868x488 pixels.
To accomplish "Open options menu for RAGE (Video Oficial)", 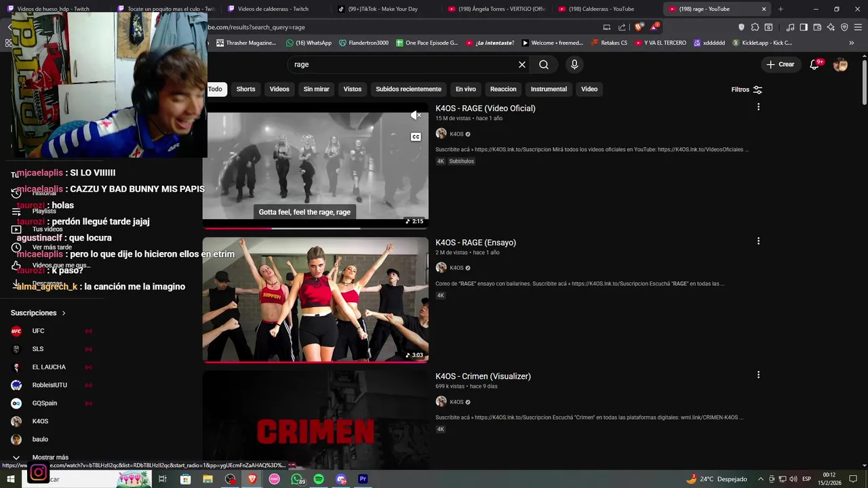I will (758, 107).
